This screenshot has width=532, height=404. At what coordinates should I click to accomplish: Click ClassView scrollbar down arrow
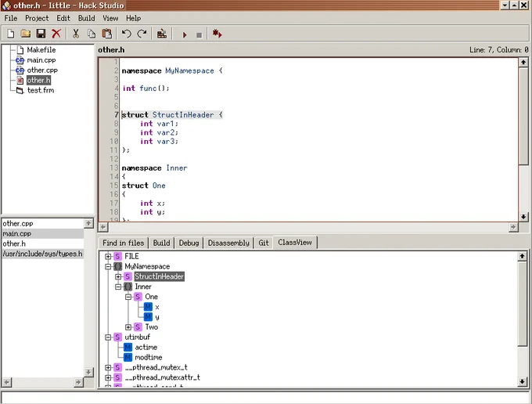[522, 381]
